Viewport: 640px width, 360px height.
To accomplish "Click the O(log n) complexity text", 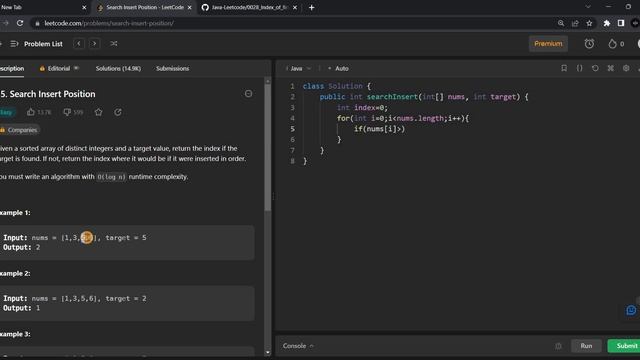I will click(x=111, y=177).
